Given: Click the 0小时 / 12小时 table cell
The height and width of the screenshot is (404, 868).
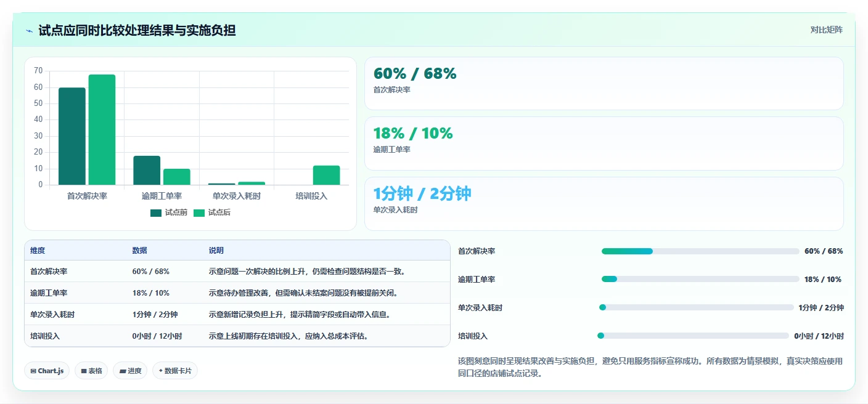Looking at the screenshot, I should click(157, 336).
